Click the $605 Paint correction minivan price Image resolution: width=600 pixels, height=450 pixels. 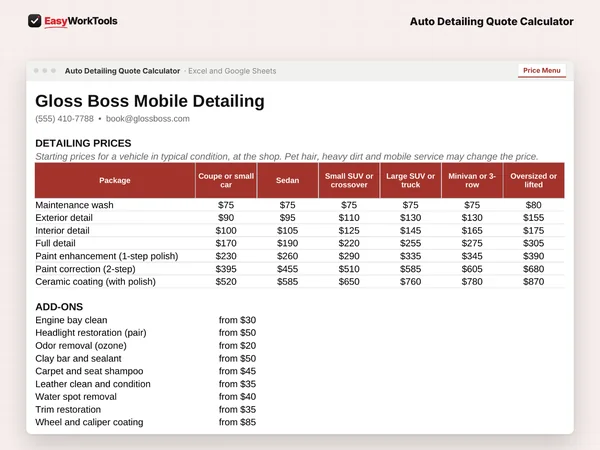tap(472, 269)
